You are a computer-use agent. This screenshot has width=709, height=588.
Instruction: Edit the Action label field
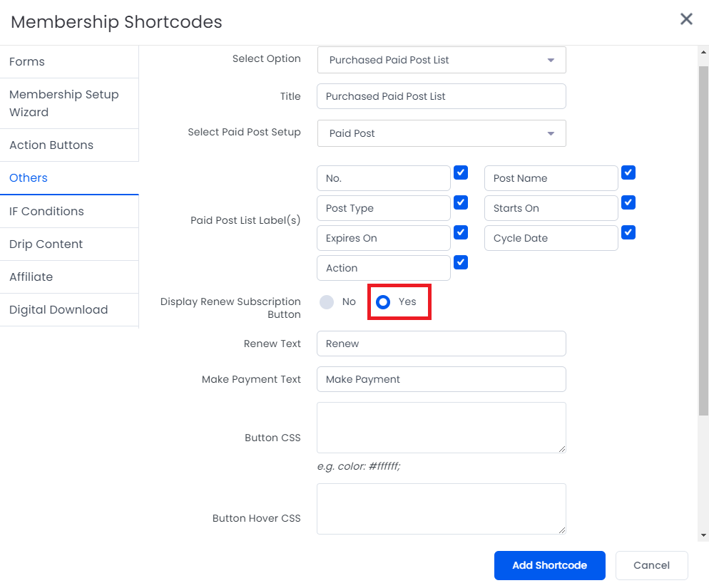click(384, 268)
